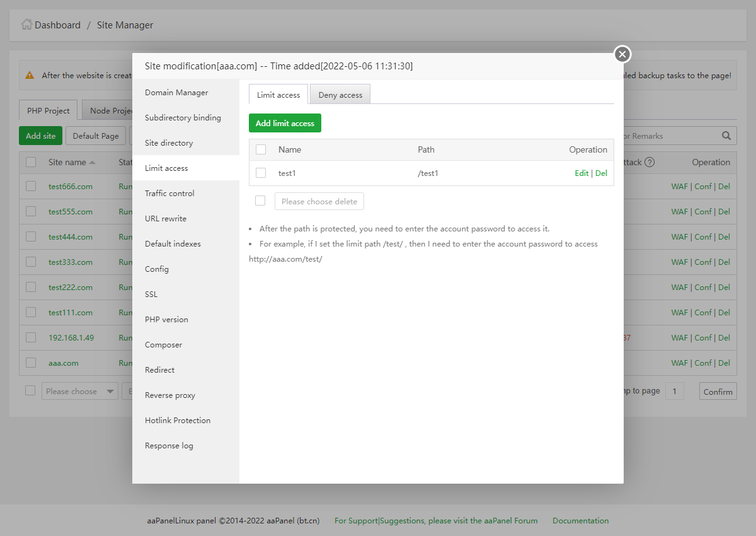Open SSL settings in the sidebar
The image size is (756, 536).
[x=151, y=294]
